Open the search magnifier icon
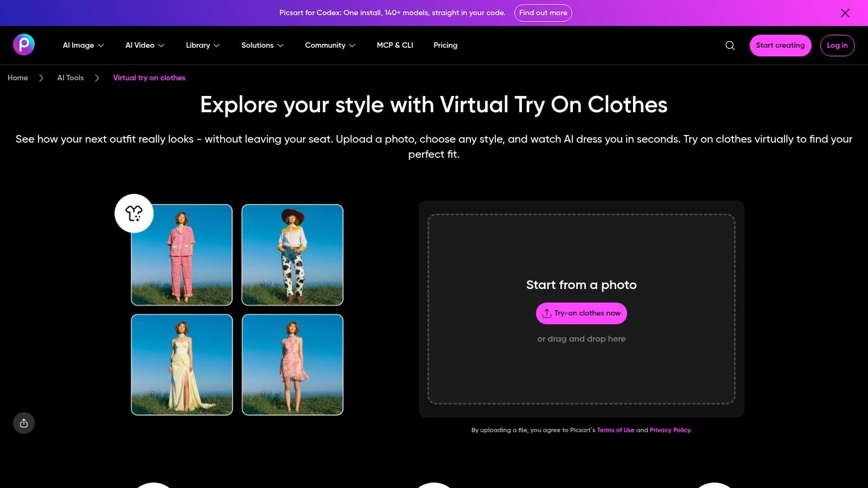Image resolution: width=868 pixels, height=488 pixels. coord(730,46)
